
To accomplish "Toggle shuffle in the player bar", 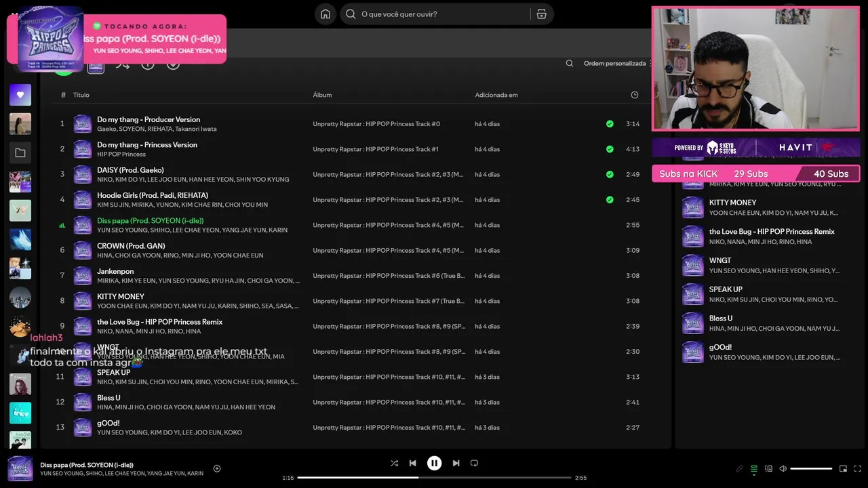I will click(x=394, y=463).
